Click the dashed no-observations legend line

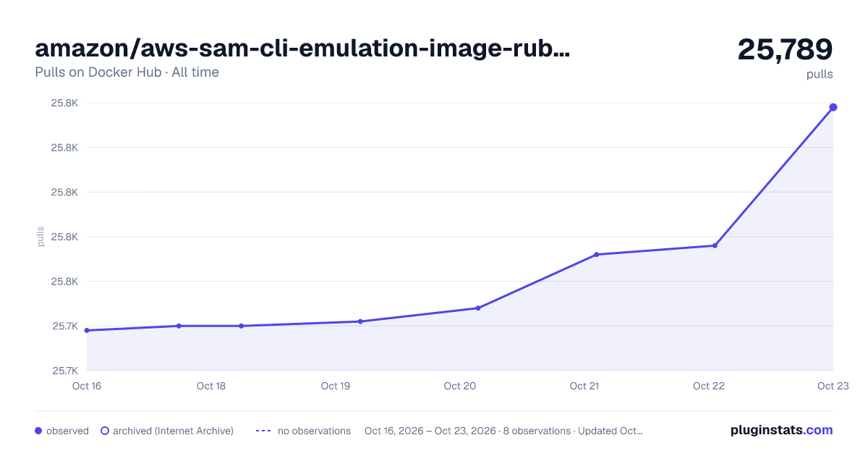[263, 431]
